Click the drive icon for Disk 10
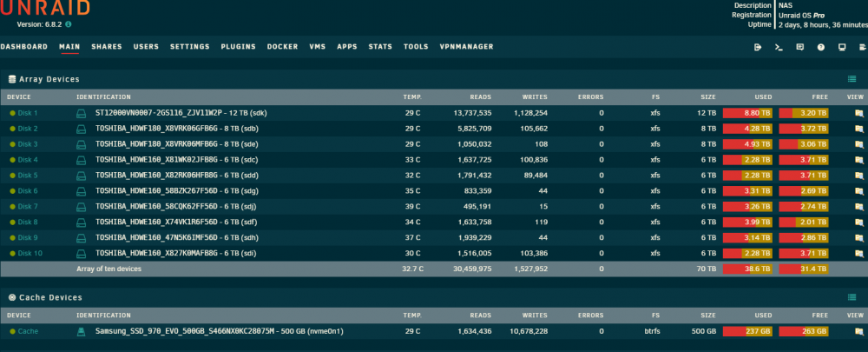Screen dimensions: 868x352 82,253
